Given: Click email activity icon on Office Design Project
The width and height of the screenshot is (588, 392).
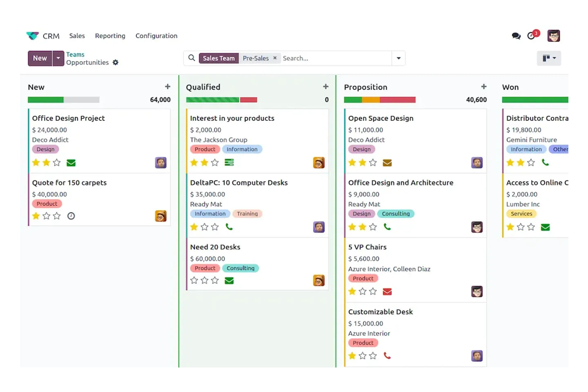Looking at the screenshot, I should (71, 163).
